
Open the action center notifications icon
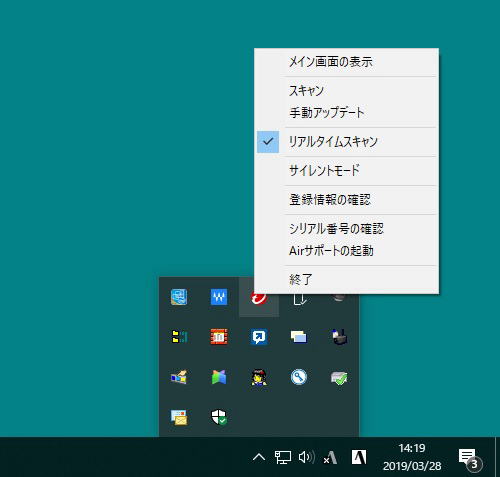pyautogui.click(x=470, y=458)
